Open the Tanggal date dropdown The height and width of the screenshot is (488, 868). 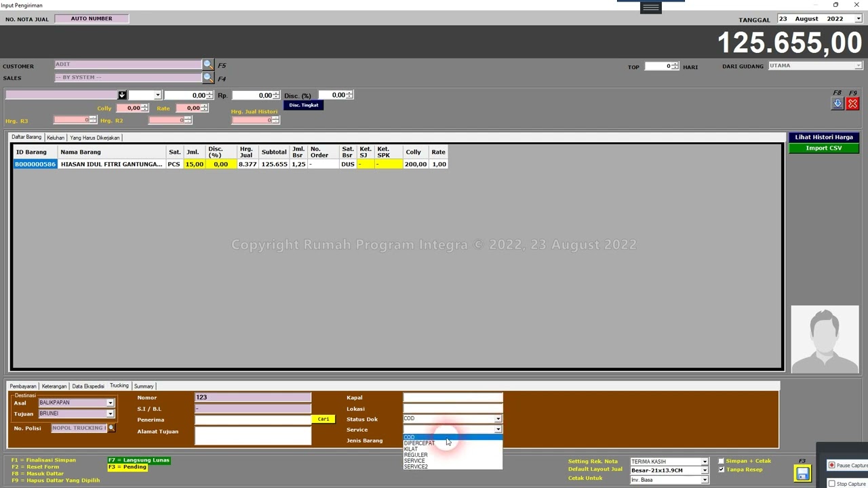pyautogui.click(x=858, y=19)
